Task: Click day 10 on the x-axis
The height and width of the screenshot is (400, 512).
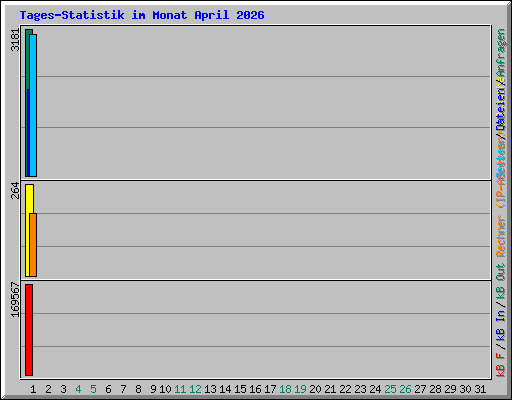Action: [x=165, y=389]
